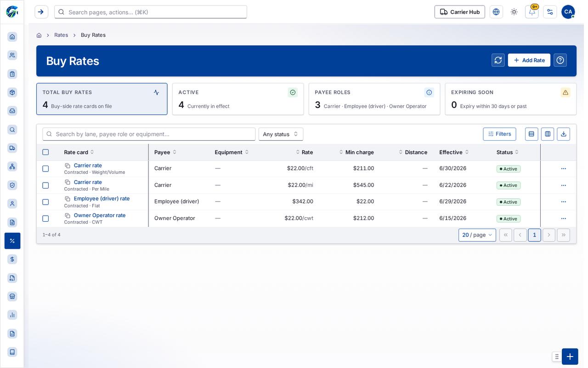Open the Carrier Hub button

pos(460,12)
